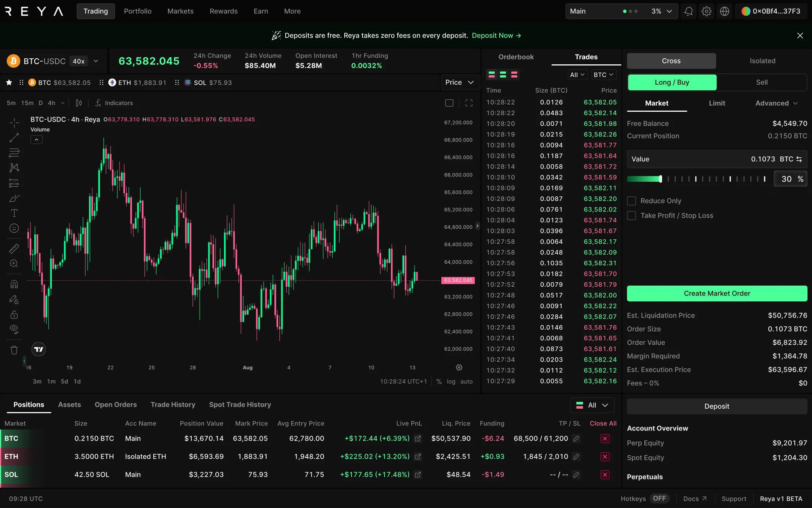Toggle stay in drawing mode
Screen dimensions: 812x508
pyautogui.click(x=14, y=300)
